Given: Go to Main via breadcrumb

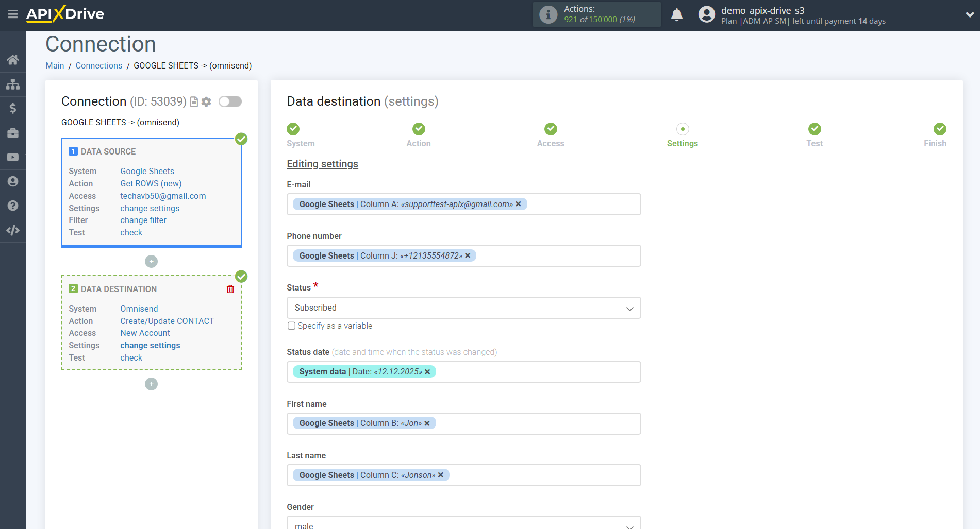Looking at the screenshot, I should coord(55,65).
